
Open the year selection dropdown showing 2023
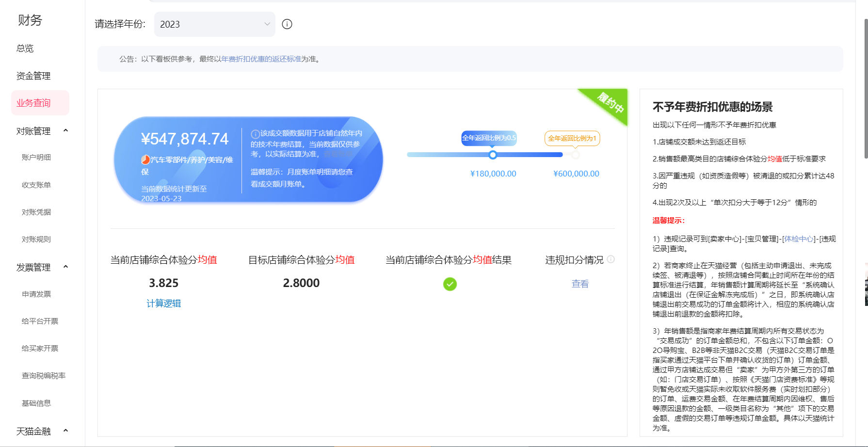point(215,24)
